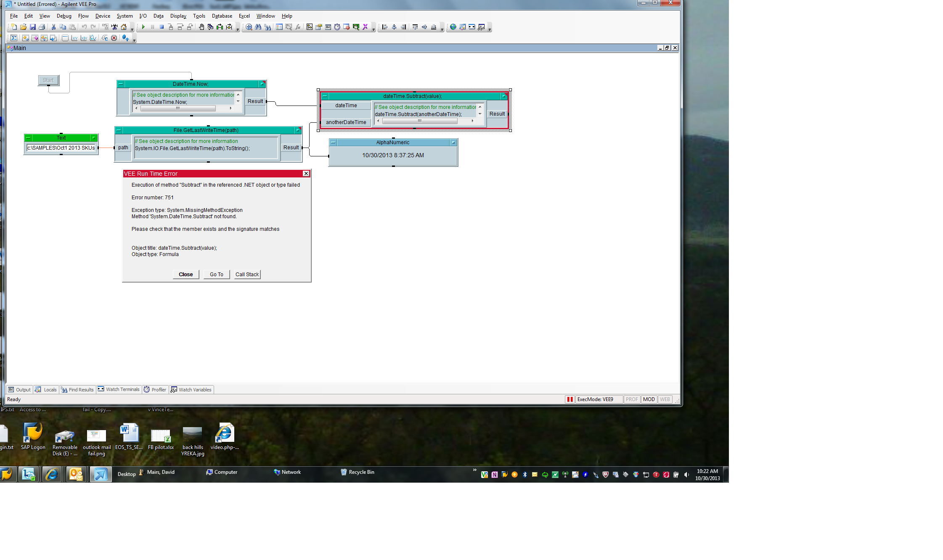
Task: Click the Formula sigma icon in second toolbar
Action: click(x=14, y=38)
